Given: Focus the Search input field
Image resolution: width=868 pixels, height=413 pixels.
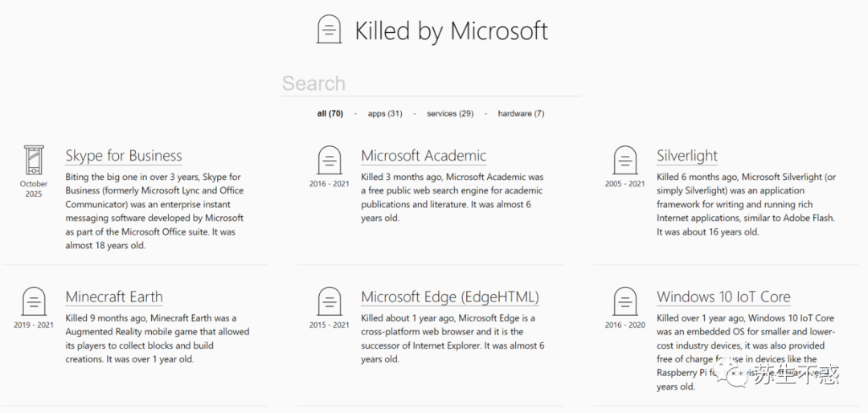Looking at the screenshot, I should pos(431,84).
